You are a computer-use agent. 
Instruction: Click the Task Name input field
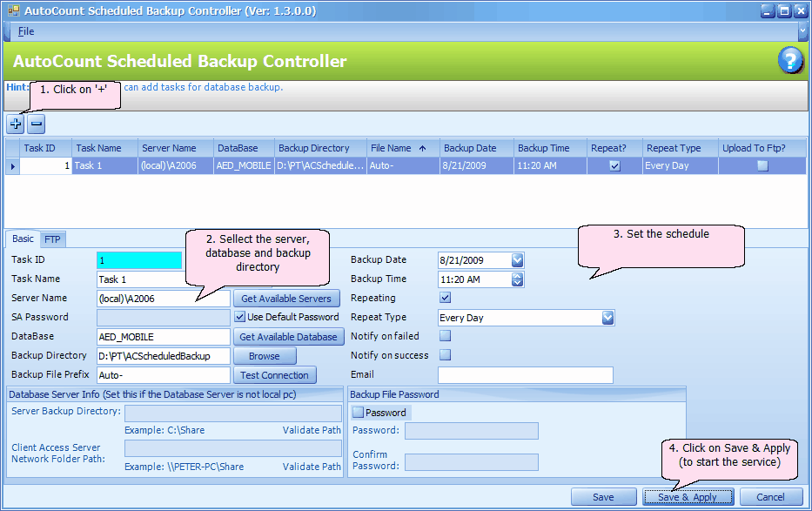tap(140, 279)
